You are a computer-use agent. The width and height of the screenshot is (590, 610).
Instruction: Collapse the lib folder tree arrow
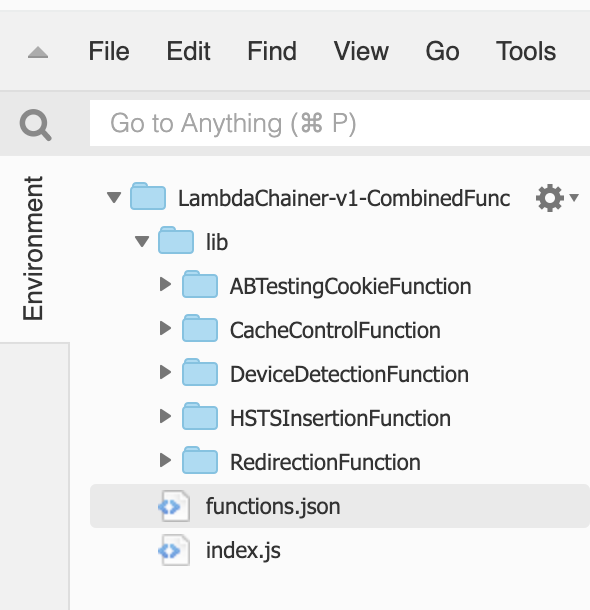pos(142,241)
